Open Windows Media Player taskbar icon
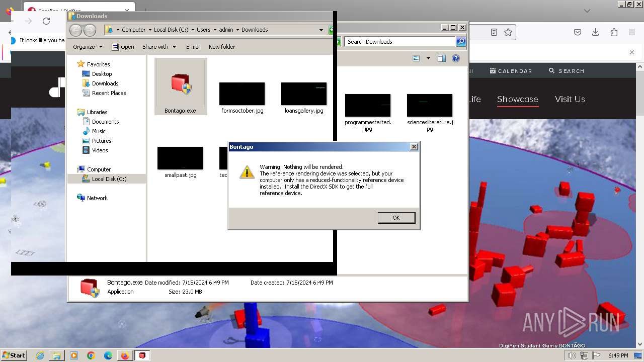Viewport: 644px width, 362px height. 74,355
